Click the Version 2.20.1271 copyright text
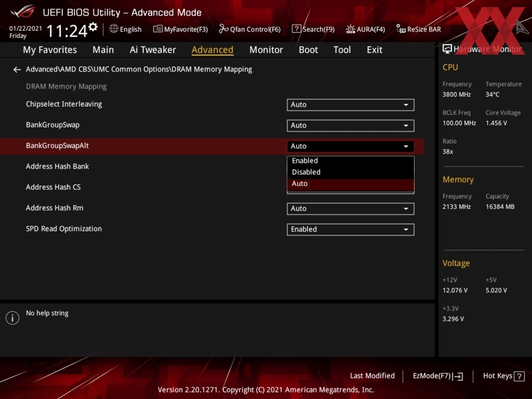The height and width of the screenshot is (399, 532). [266, 390]
